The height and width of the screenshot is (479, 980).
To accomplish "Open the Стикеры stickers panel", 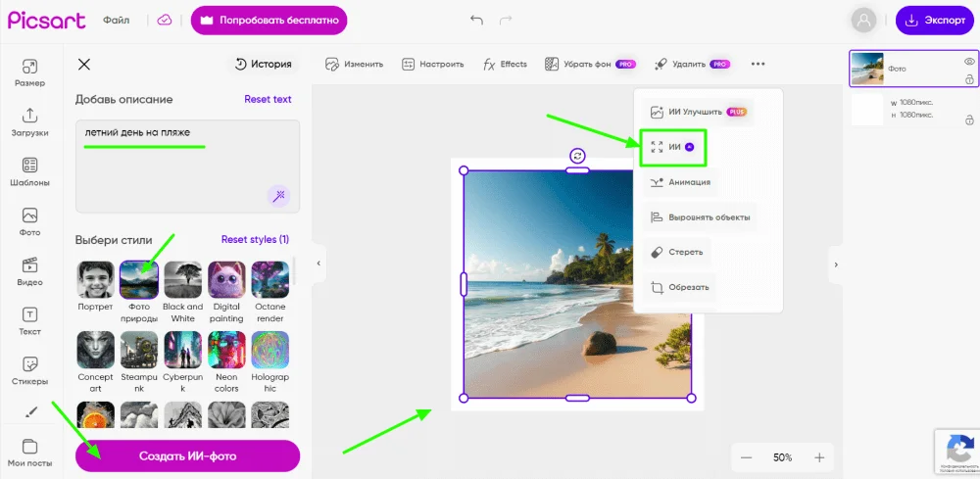I will point(29,370).
